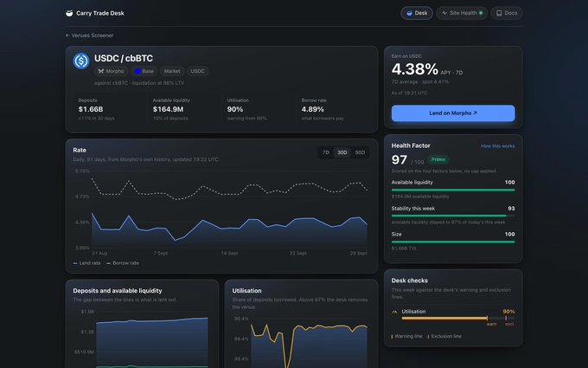Viewport: 588px width, 368px height.
Task: Click the 'warning from 90%' note
Action: click(x=246, y=119)
